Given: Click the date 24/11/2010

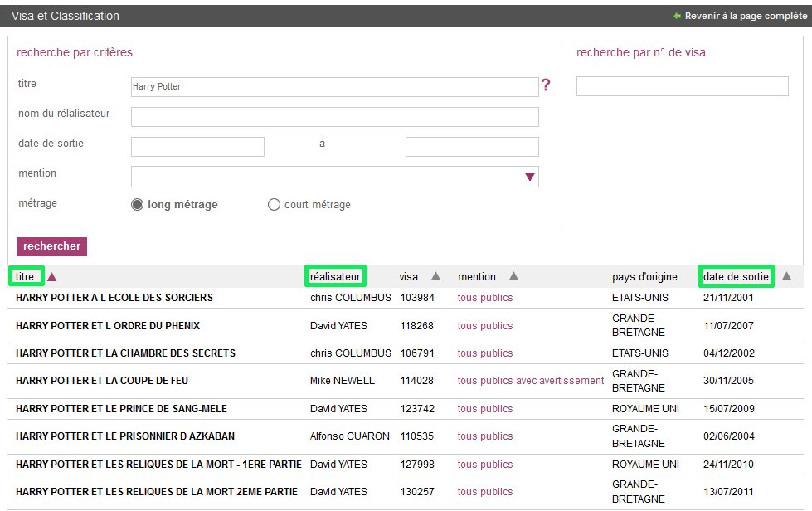Looking at the screenshot, I should [728, 465].
